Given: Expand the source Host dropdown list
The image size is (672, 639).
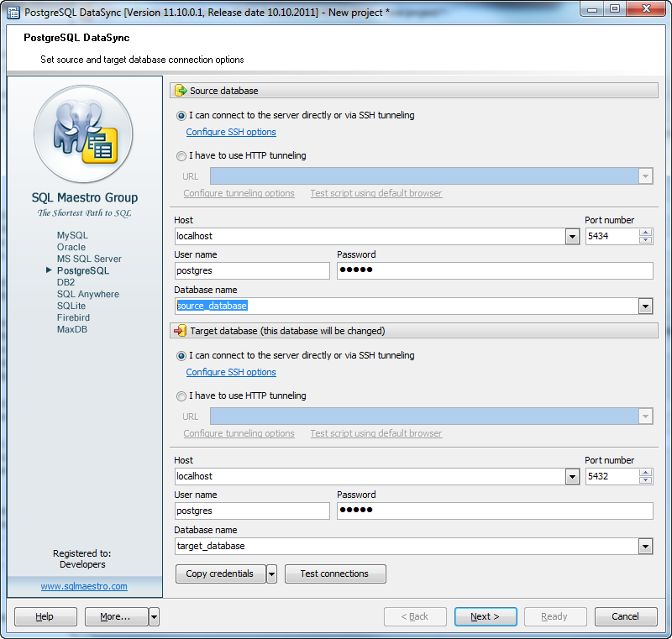Looking at the screenshot, I should (x=572, y=237).
